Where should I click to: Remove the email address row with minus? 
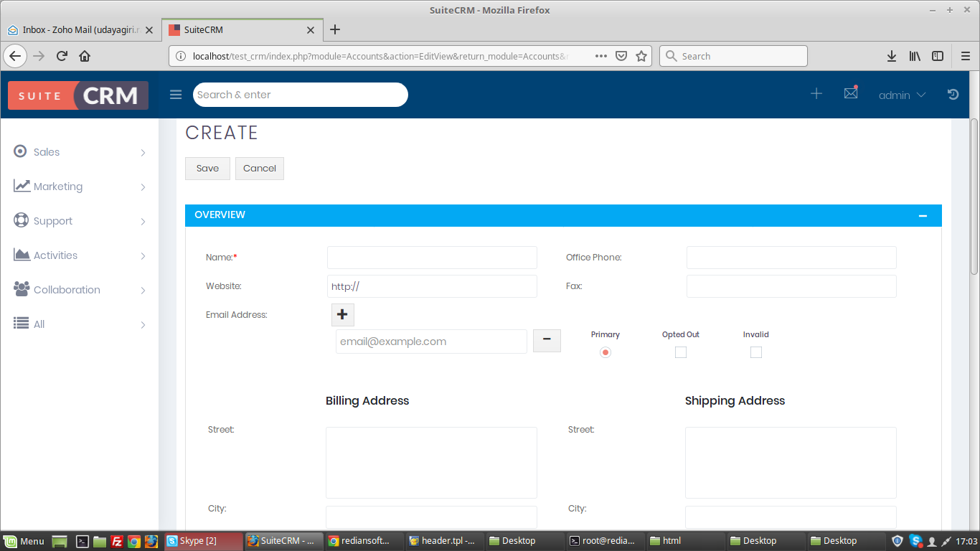(547, 341)
